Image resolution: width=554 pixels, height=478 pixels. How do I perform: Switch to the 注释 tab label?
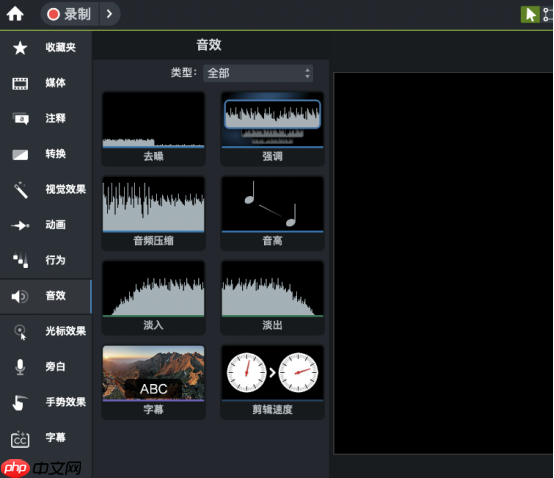coord(55,118)
